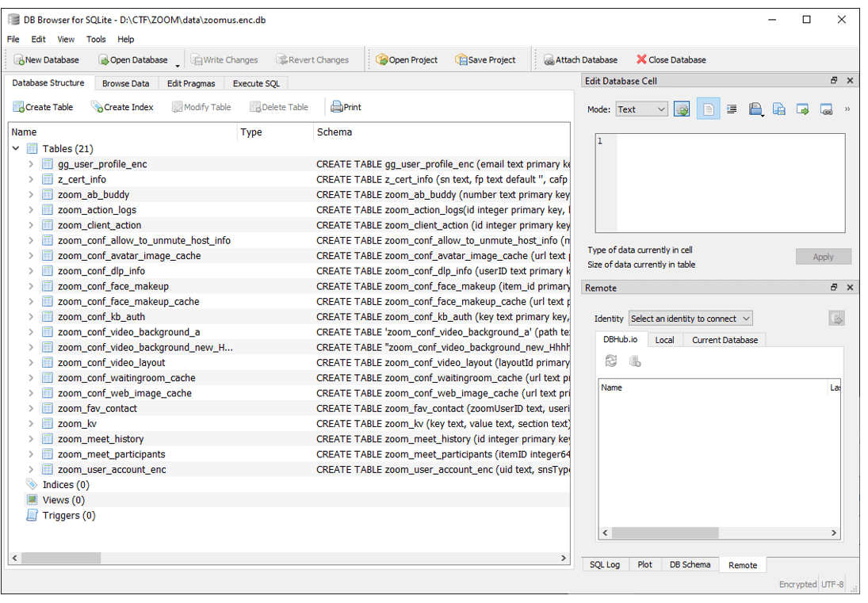Click the document icon beside the refresh icon

pos(635,361)
